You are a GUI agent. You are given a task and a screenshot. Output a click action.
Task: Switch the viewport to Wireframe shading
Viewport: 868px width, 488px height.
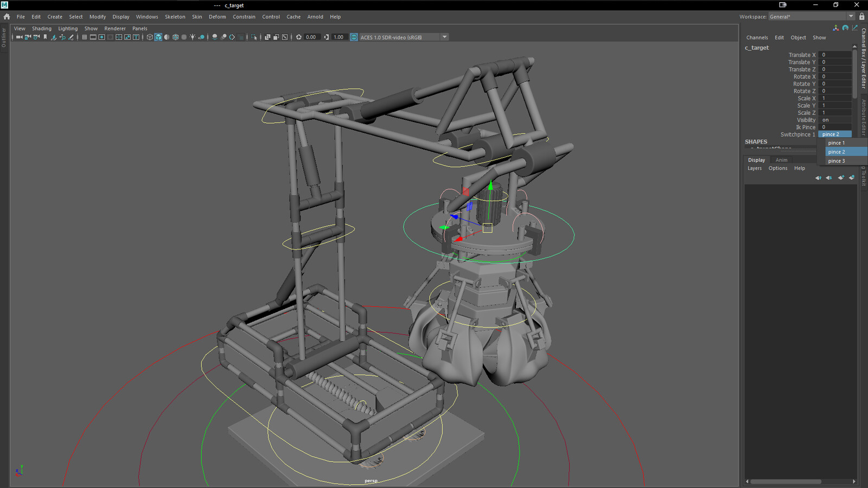pyautogui.click(x=150, y=37)
